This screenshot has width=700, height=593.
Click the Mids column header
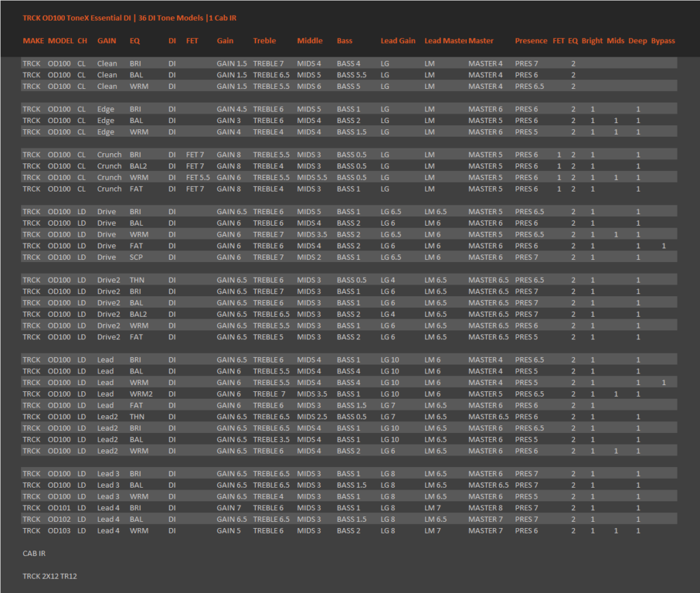pos(616,40)
